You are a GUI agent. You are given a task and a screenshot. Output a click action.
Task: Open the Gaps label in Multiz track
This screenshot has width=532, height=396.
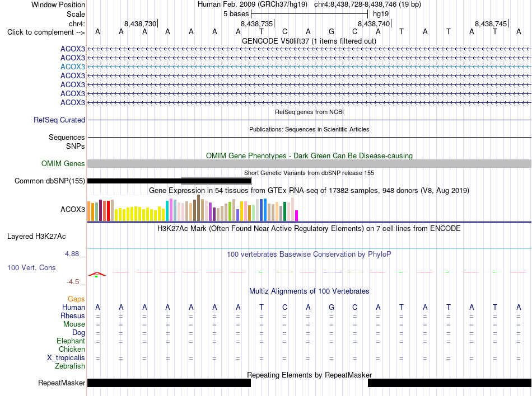coord(76,299)
